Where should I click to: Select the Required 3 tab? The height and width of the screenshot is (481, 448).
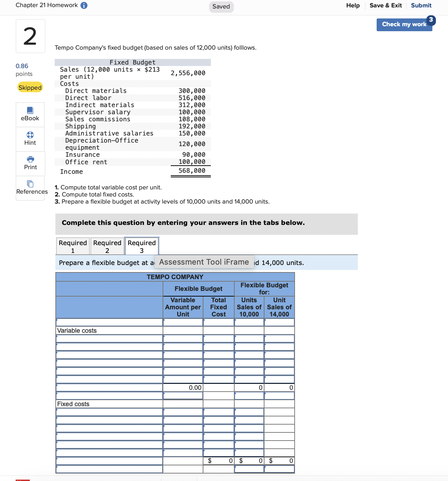(141, 246)
